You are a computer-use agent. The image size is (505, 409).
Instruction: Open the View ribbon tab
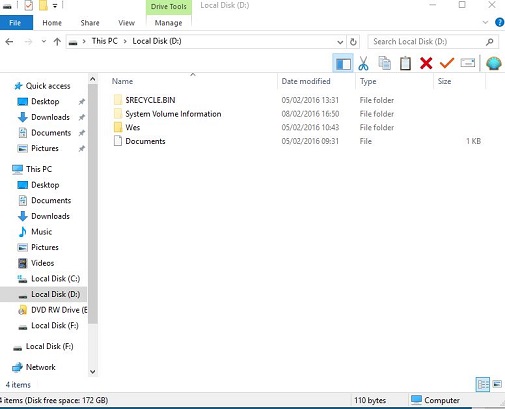[x=126, y=23]
